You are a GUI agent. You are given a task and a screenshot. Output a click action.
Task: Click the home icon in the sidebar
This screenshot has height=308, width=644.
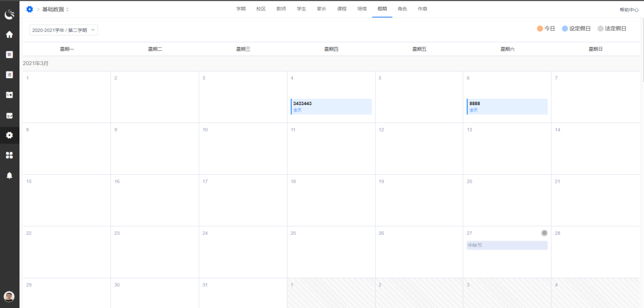tap(9, 34)
